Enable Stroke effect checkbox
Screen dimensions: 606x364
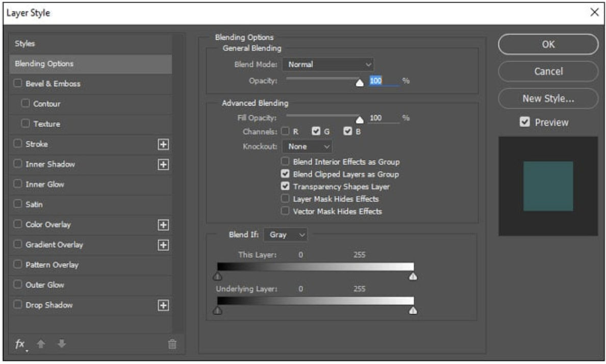pyautogui.click(x=18, y=143)
